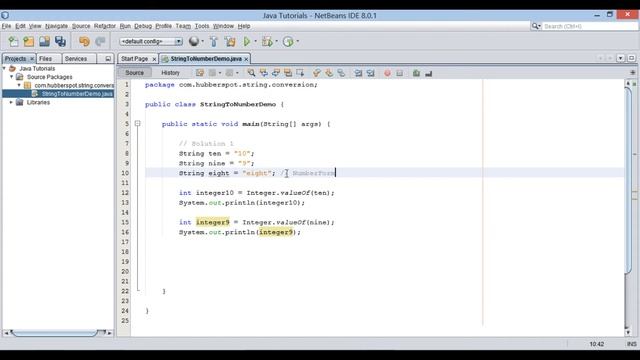The image size is (640, 360).
Task: Open the Navigate menu
Action: click(x=56, y=26)
